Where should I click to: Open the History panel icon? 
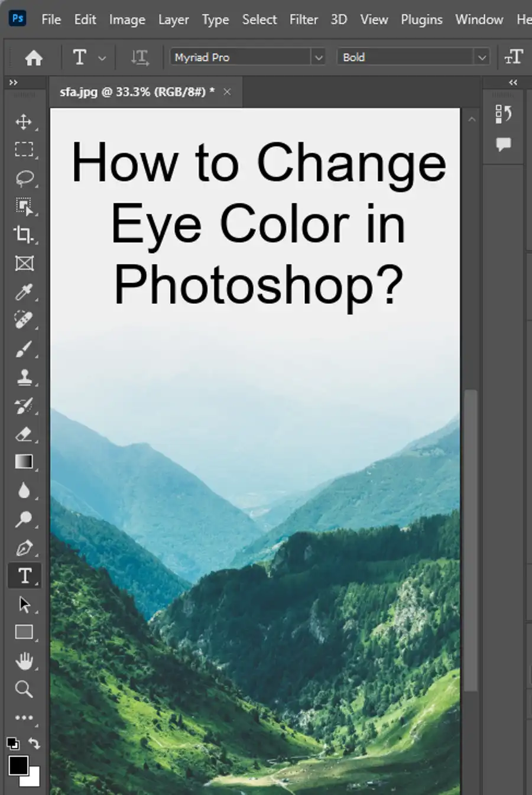point(503,114)
